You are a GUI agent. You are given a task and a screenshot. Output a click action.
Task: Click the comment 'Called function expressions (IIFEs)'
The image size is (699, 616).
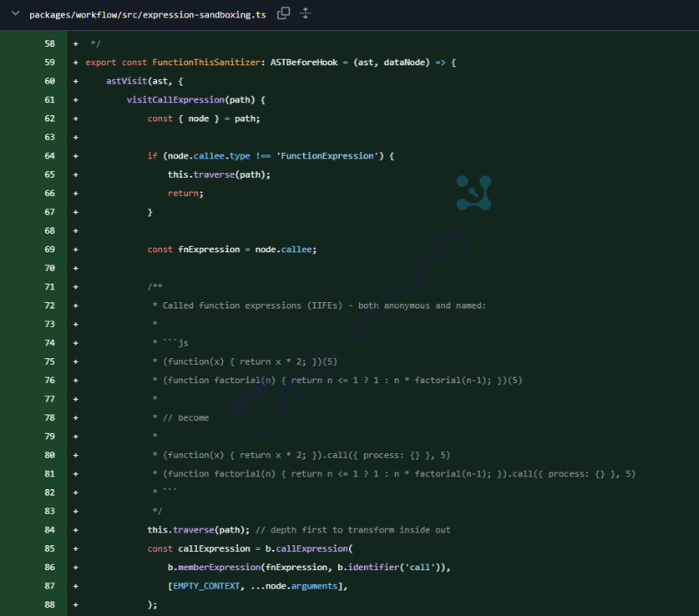coord(252,305)
